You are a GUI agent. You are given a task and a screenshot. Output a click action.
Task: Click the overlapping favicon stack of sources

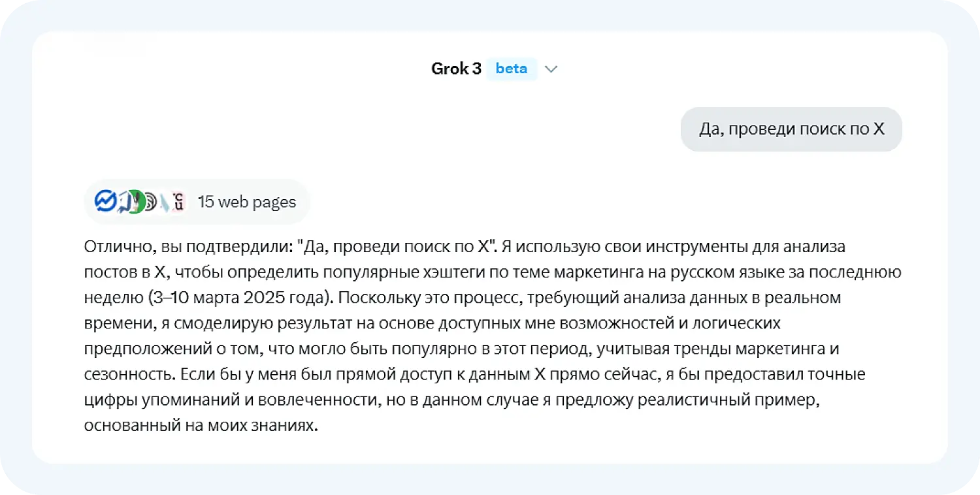coord(140,201)
